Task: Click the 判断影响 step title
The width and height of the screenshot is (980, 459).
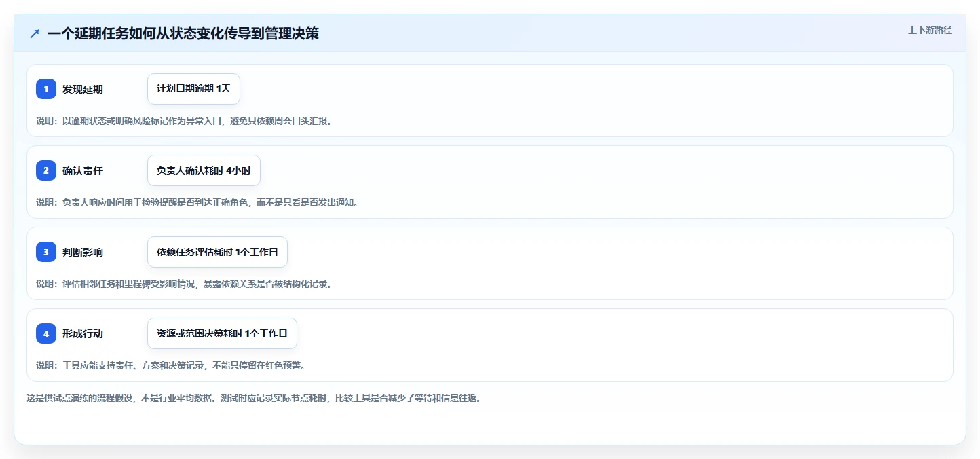Action: [83, 252]
